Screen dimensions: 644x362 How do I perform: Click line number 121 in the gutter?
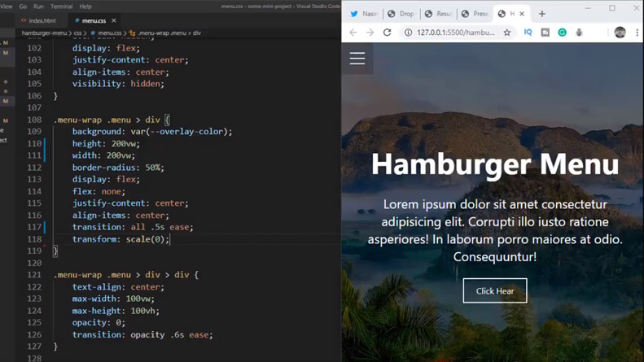(x=34, y=275)
